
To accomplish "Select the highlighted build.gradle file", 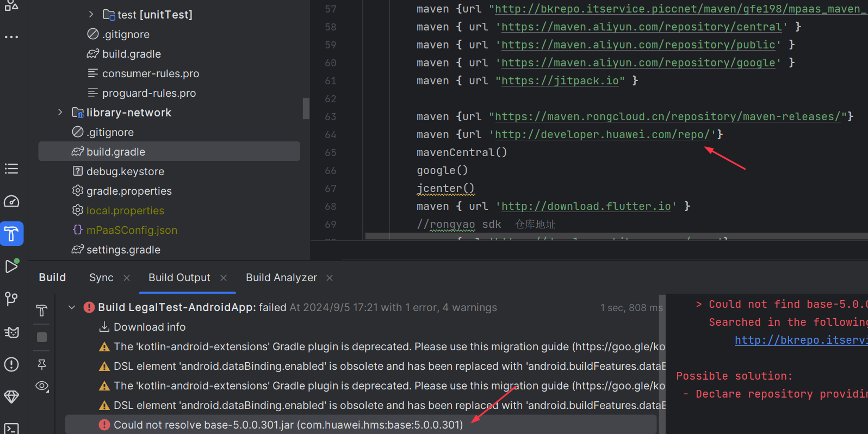I will 169,152.
